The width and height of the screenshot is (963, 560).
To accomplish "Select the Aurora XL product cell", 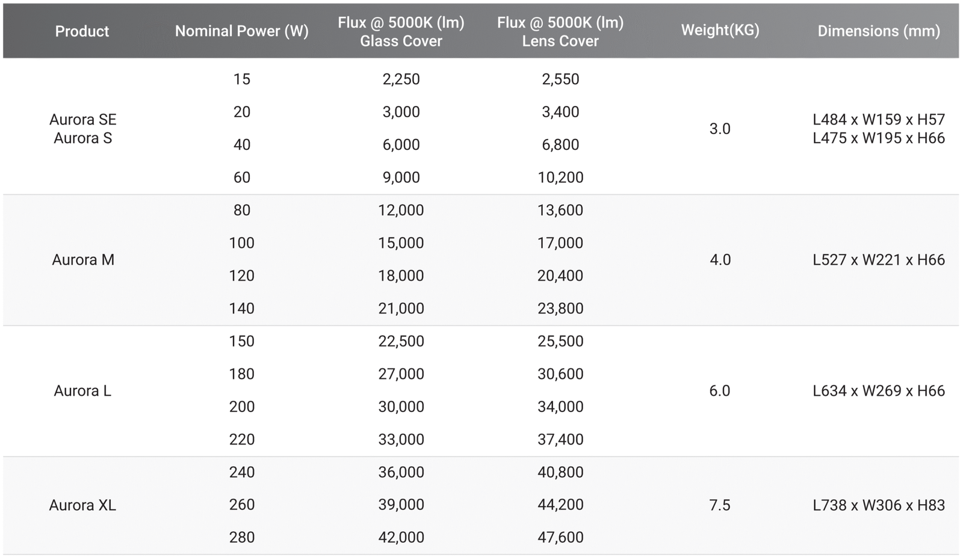I will coord(82,505).
